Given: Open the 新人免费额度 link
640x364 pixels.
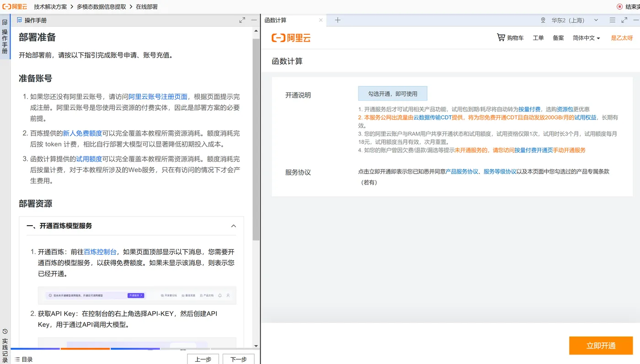Looking at the screenshot, I should pos(82,133).
